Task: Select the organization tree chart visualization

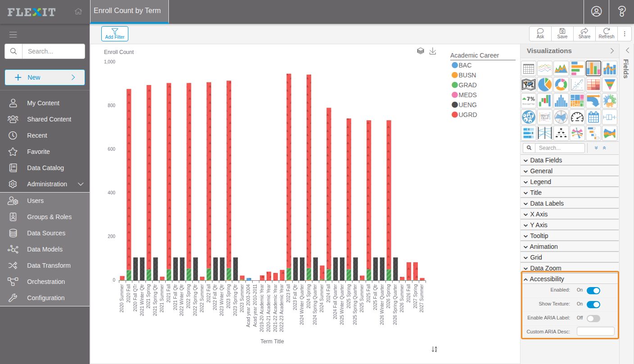Action: (x=561, y=133)
